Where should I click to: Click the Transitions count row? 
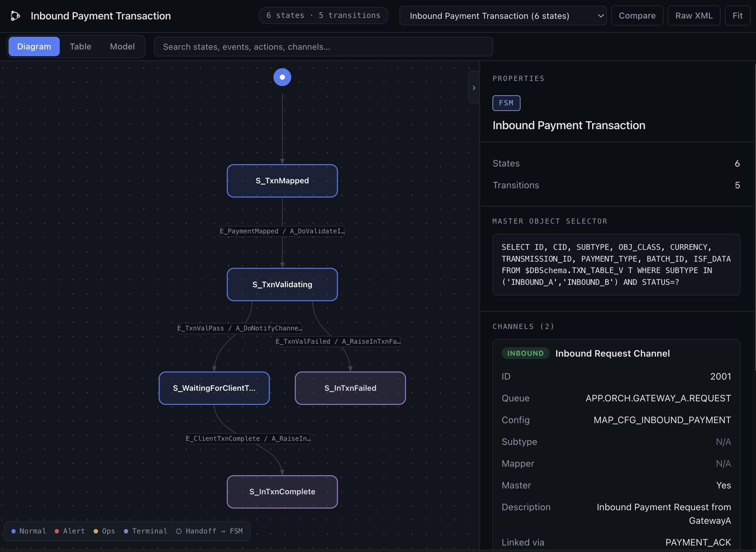tap(616, 185)
